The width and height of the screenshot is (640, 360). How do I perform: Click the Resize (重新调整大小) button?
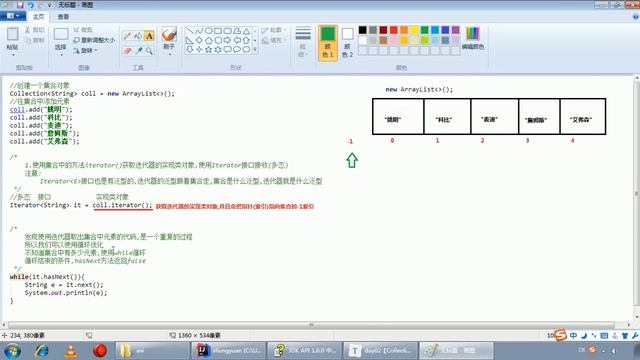[x=94, y=40]
